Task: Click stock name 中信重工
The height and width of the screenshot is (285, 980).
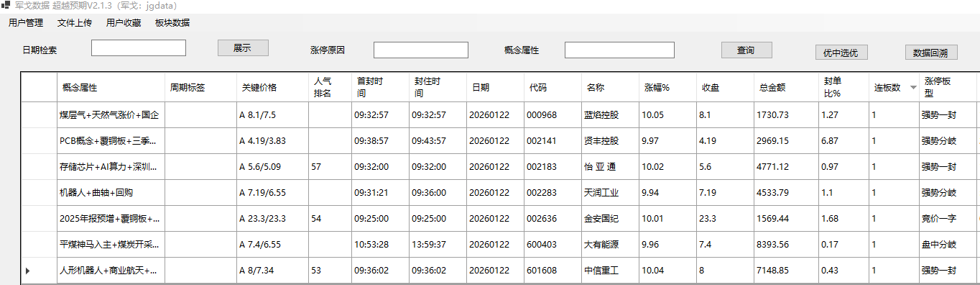Action: [x=601, y=271]
